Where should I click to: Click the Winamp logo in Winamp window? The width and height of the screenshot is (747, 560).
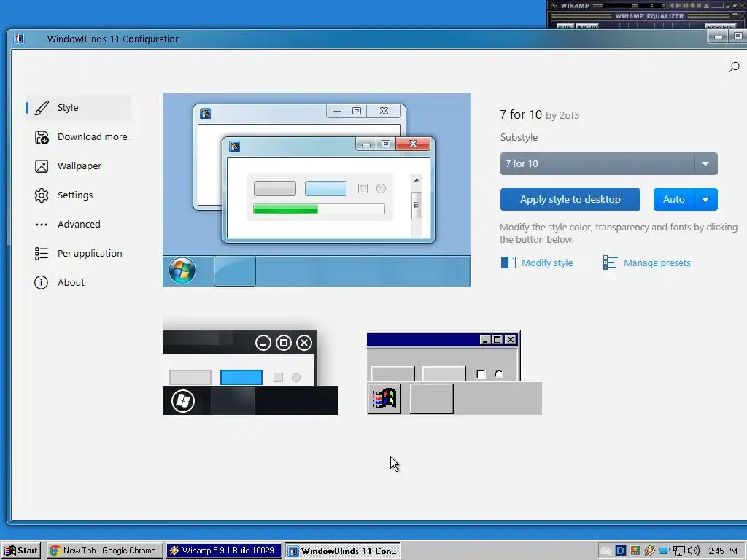click(554, 6)
